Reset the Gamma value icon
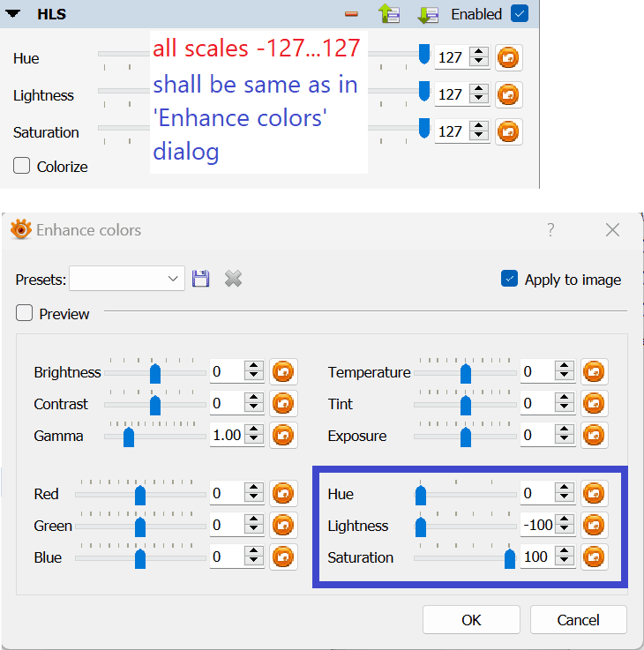 coord(283,436)
